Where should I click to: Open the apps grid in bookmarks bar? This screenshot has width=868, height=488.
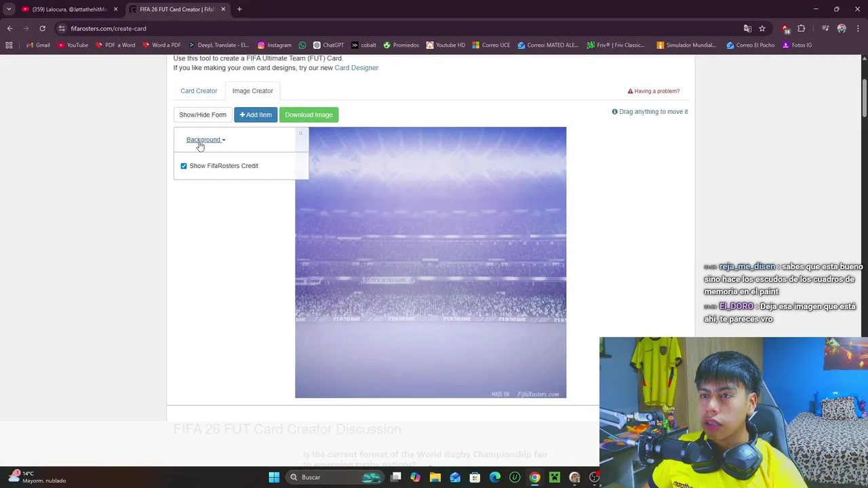click(x=9, y=45)
